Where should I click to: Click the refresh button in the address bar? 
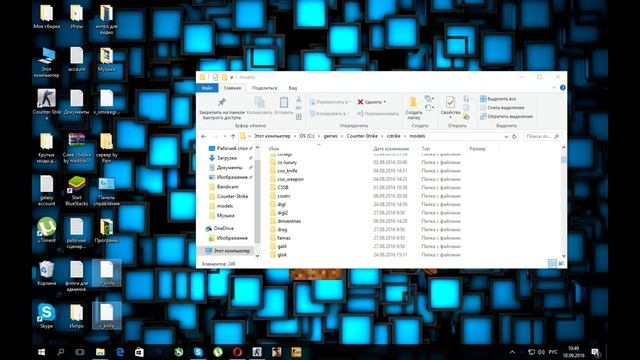514,136
